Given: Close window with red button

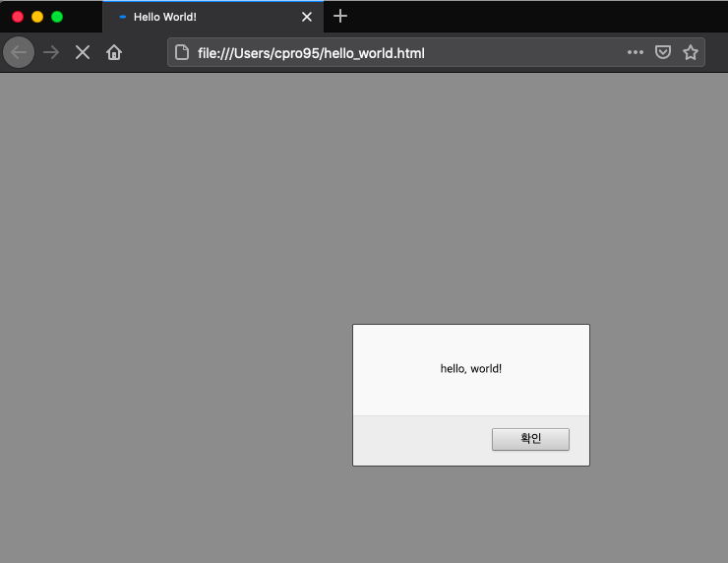Looking at the screenshot, I should point(18,17).
